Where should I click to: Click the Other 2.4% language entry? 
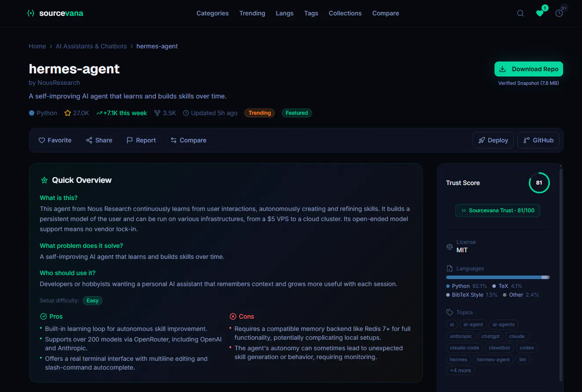point(521,295)
